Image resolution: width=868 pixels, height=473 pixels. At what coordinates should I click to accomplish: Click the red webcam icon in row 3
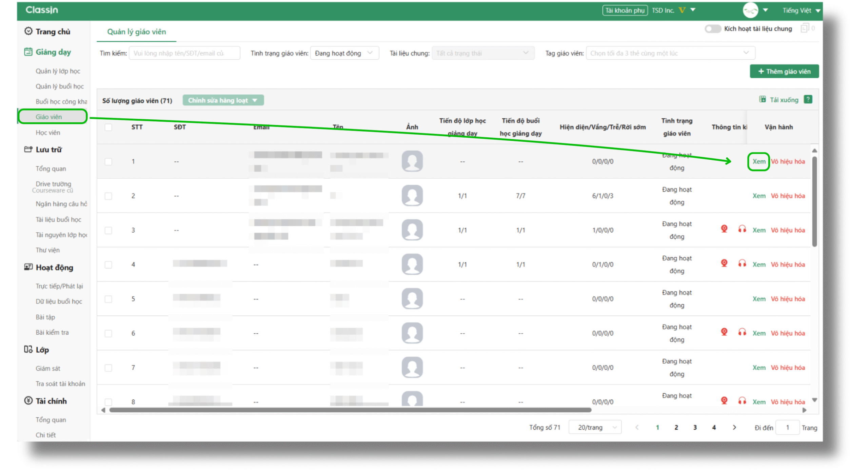tap(724, 229)
